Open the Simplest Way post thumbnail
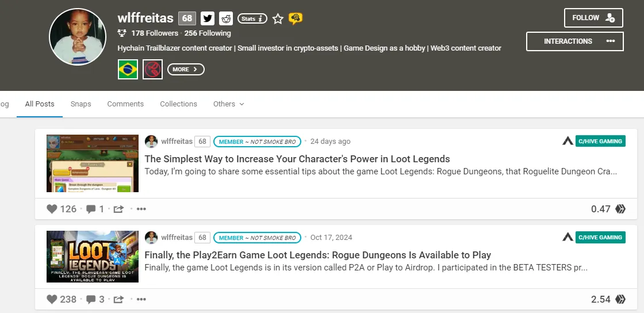 [93, 163]
